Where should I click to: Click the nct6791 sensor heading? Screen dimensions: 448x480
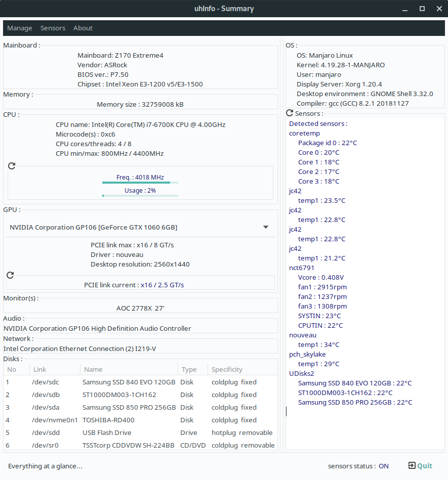302,268
